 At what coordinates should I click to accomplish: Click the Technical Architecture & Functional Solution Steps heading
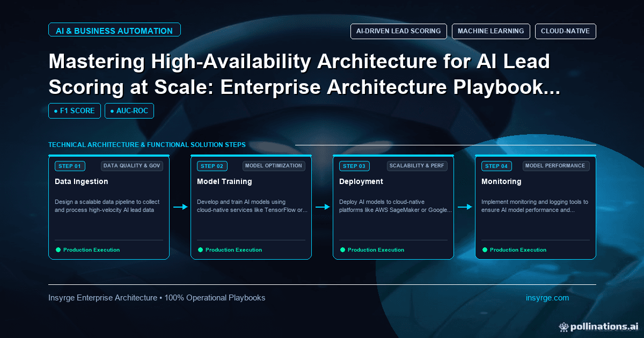pos(147,145)
